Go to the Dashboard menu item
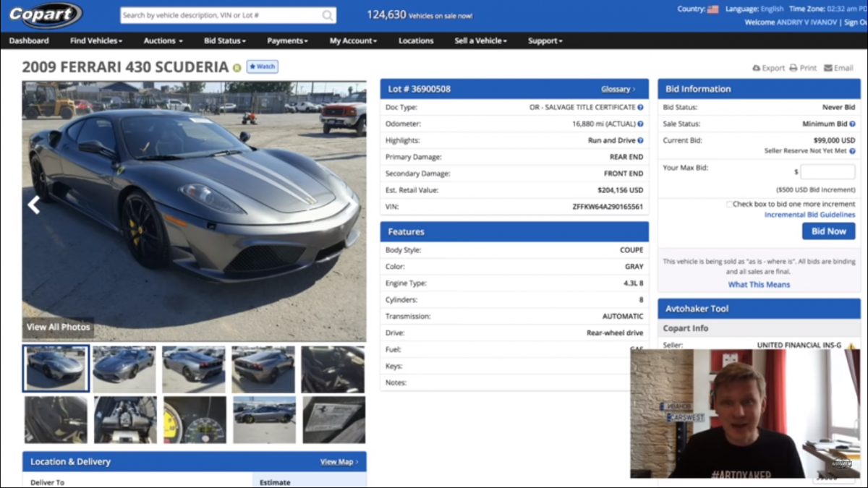This screenshot has width=868, height=488. pyautogui.click(x=29, y=41)
